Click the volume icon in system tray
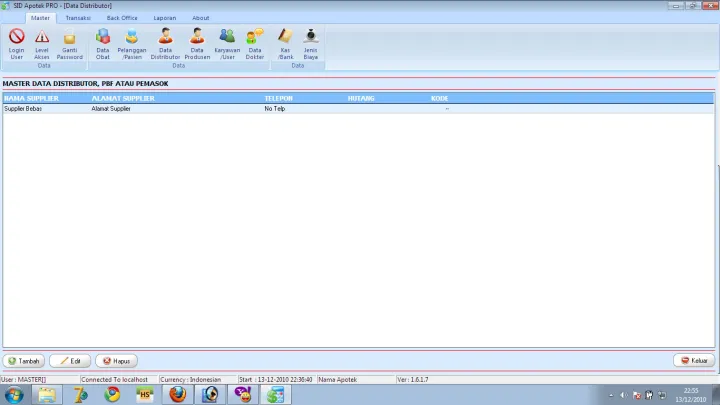The height and width of the screenshot is (405, 720). pos(624,395)
